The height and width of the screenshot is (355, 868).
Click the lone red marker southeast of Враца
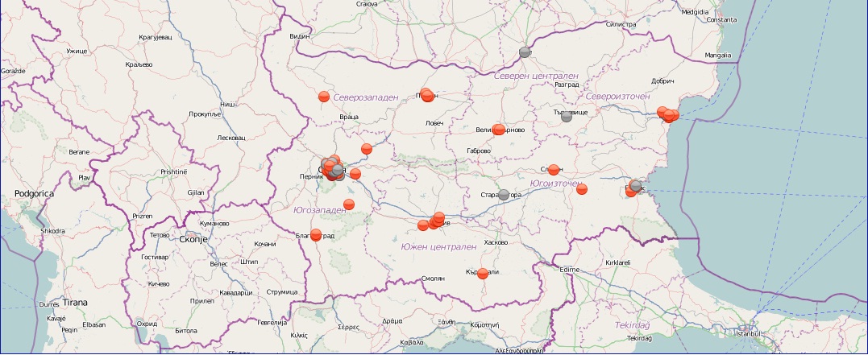pos(367,149)
